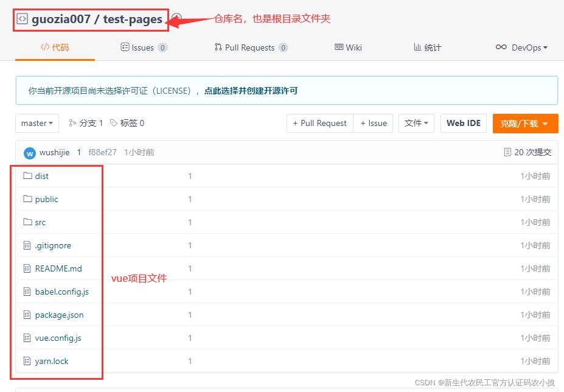Click the repository code icon beside guozia007
564x392 pixels.
[22, 19]
